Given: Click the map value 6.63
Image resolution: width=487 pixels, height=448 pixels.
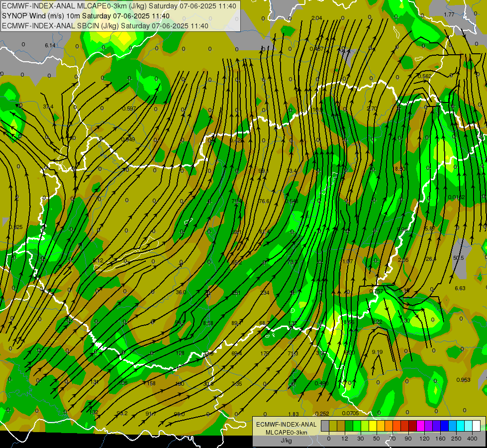Looking at the screenshot, I should (x=460, y=288).
